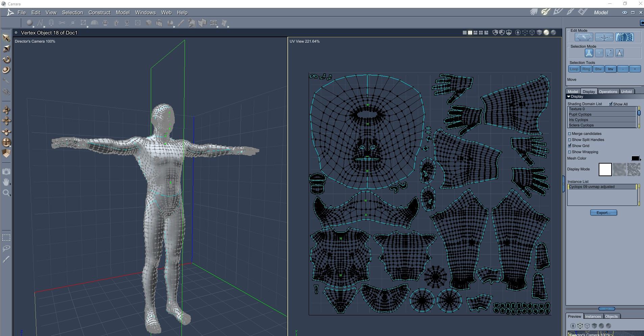Click the sphere primitive tool in top toolbar
The image size is (644, 336).
[x=30, y=23]
